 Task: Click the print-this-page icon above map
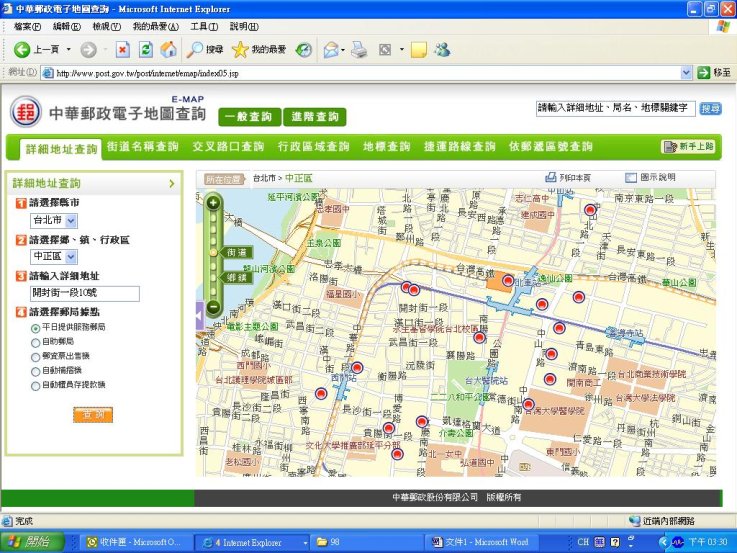(550, 178)
